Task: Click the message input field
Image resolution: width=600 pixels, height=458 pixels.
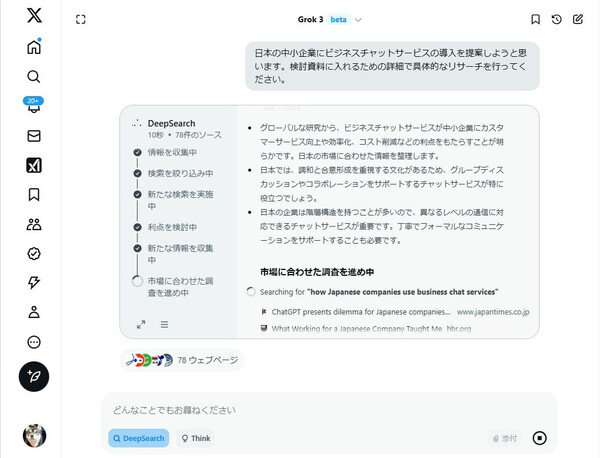Action: (x=329, y=410)
